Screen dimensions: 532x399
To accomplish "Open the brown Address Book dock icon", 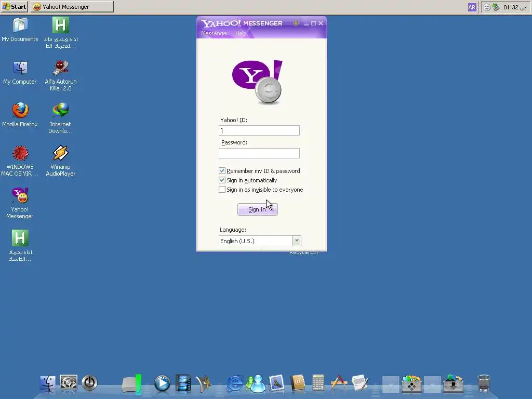I will pyautogui.click(x=298, y=383).
